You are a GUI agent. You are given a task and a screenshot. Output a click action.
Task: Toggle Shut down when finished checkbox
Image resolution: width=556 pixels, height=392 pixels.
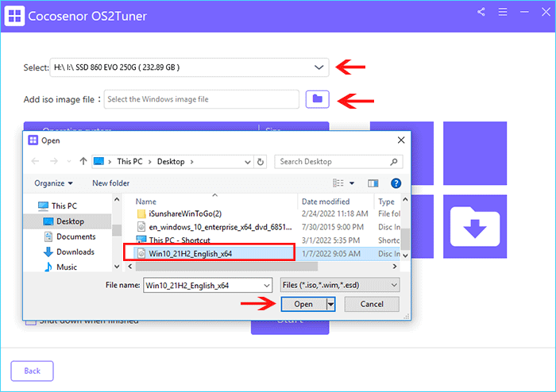(x=31, y=322)
